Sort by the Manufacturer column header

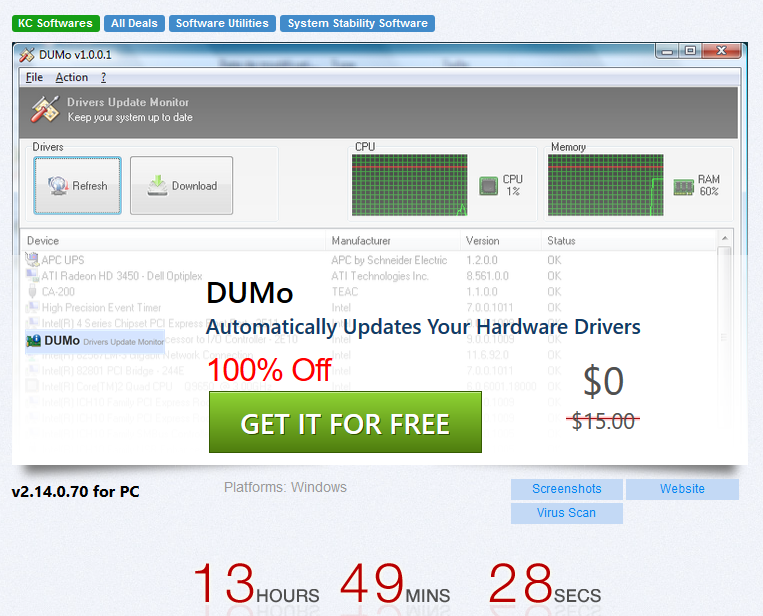(393, 241)
